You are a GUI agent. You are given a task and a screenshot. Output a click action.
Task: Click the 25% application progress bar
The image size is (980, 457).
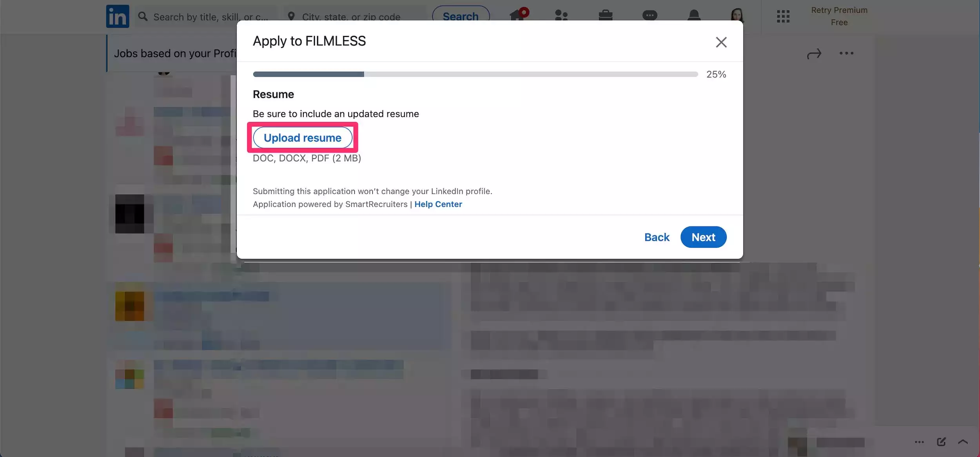tap(475, 74)
